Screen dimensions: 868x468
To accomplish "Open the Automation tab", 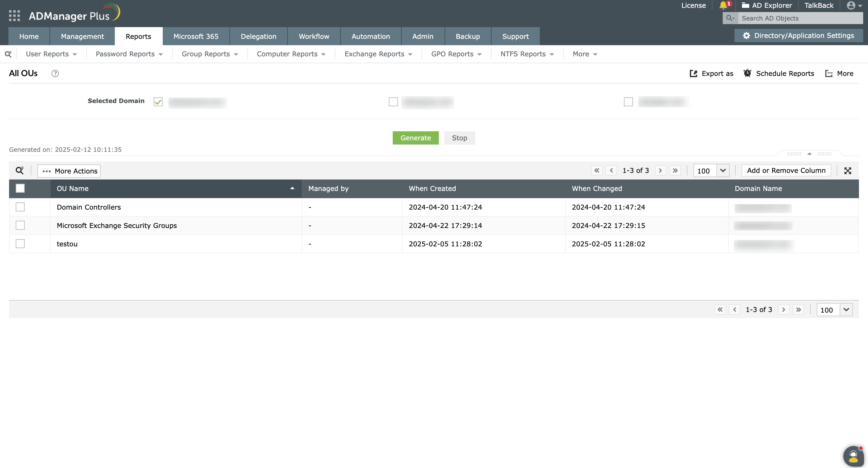I will pyautogui.click(x=370, y=36).
